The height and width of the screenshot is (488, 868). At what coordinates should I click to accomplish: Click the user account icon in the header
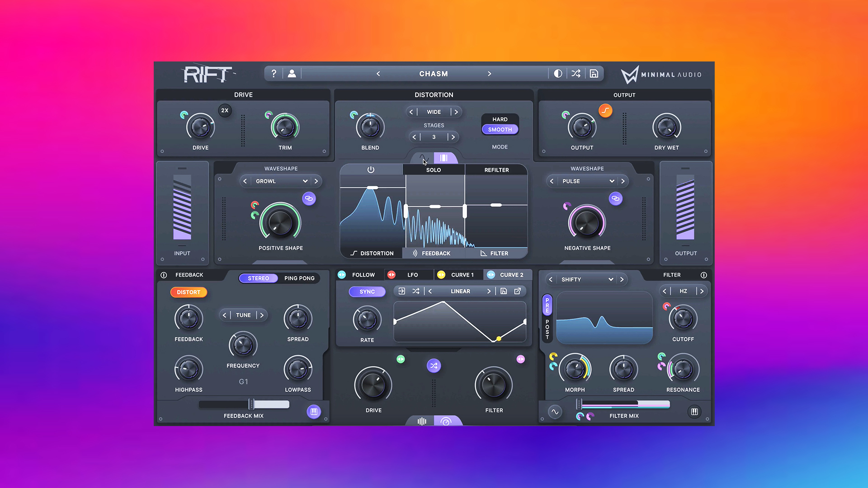(x=292, y=73)
